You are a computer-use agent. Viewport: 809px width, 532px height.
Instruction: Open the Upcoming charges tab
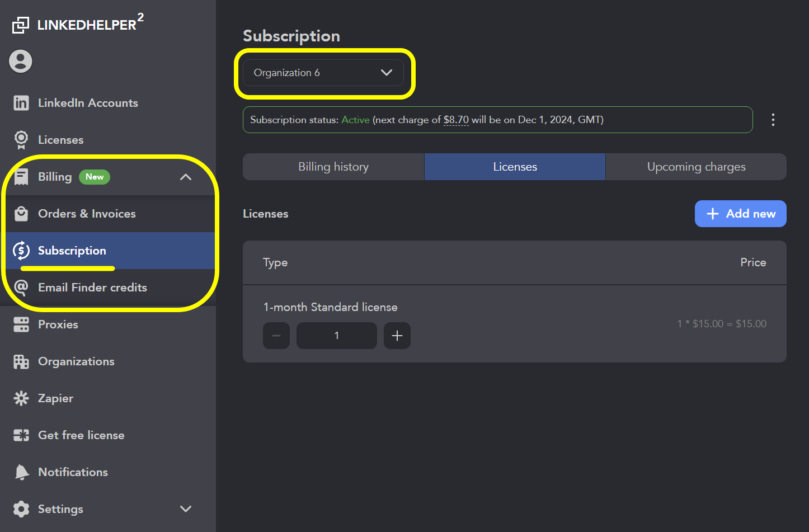[x=695, y=166]
